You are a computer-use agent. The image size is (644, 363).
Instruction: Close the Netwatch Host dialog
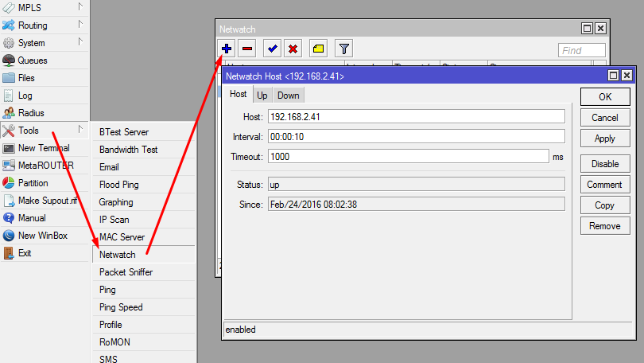tap(627, 76)
